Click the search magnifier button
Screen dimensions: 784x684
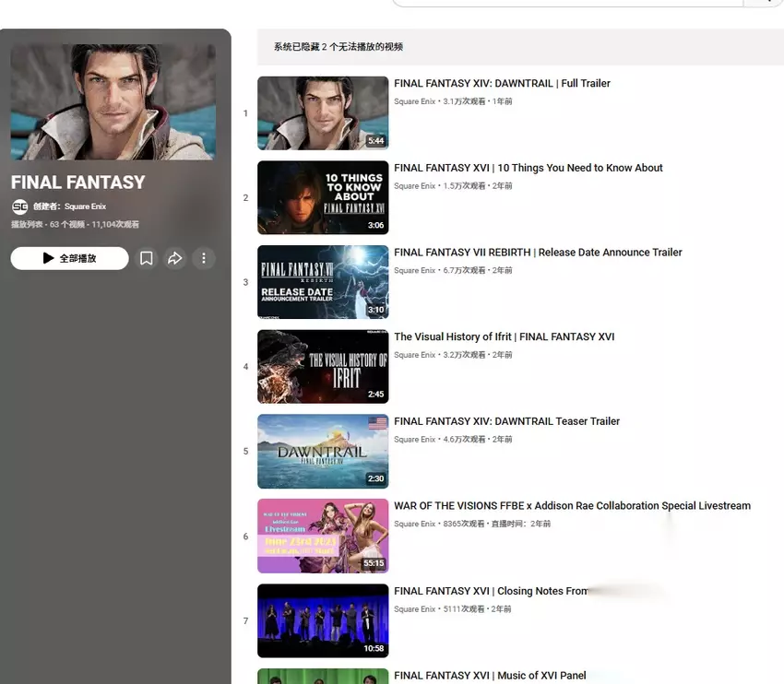tap(764, 3)
